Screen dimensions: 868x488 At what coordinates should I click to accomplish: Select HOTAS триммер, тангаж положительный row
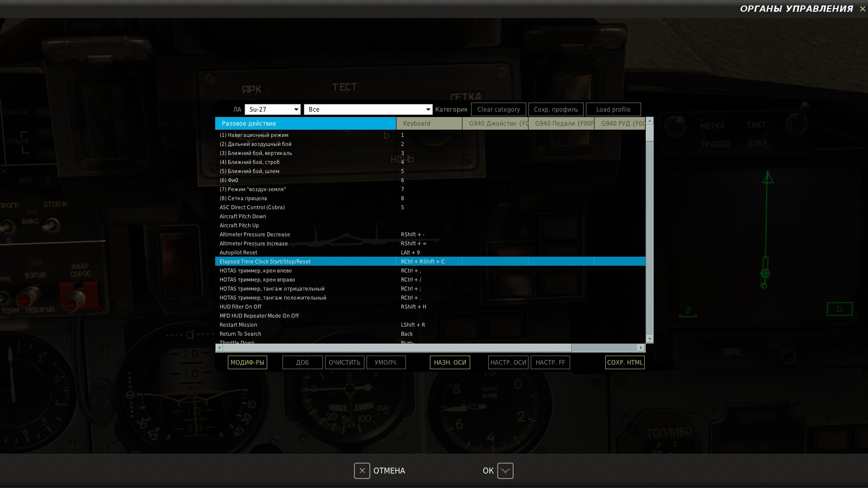430,298
